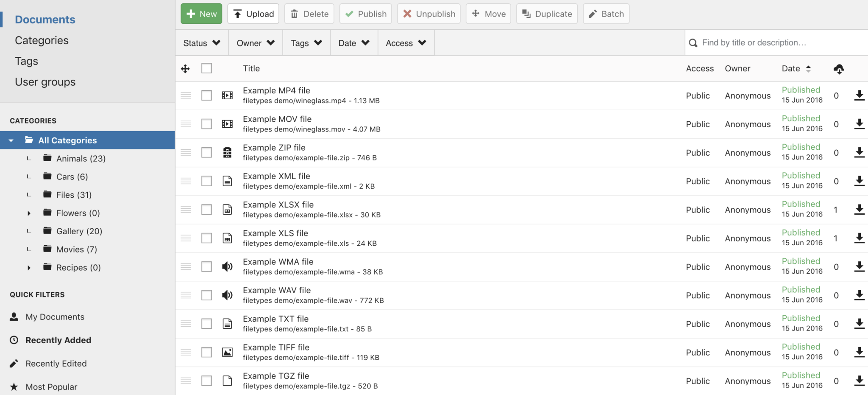Viewport: 868px width, 395px height.
Task: Open the Tags filter dropdown
Action: click(306, 43)
